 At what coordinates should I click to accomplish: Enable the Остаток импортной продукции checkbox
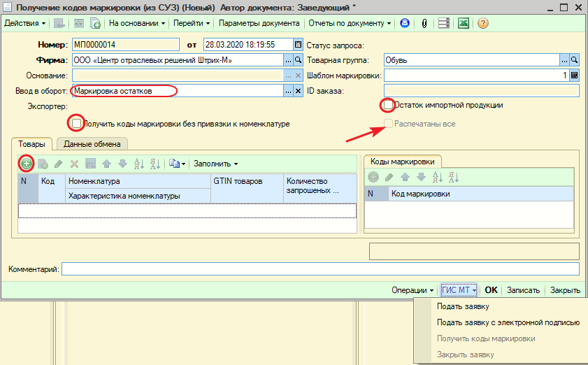coord(387,106)
